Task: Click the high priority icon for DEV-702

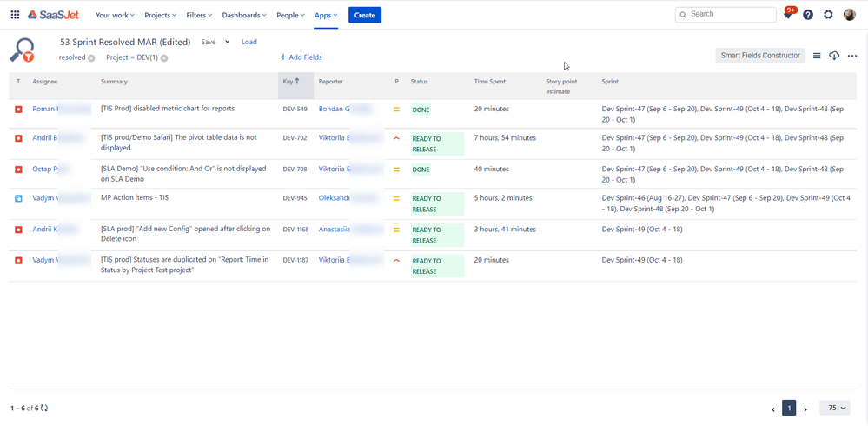Action: click(x=396, y=138)
